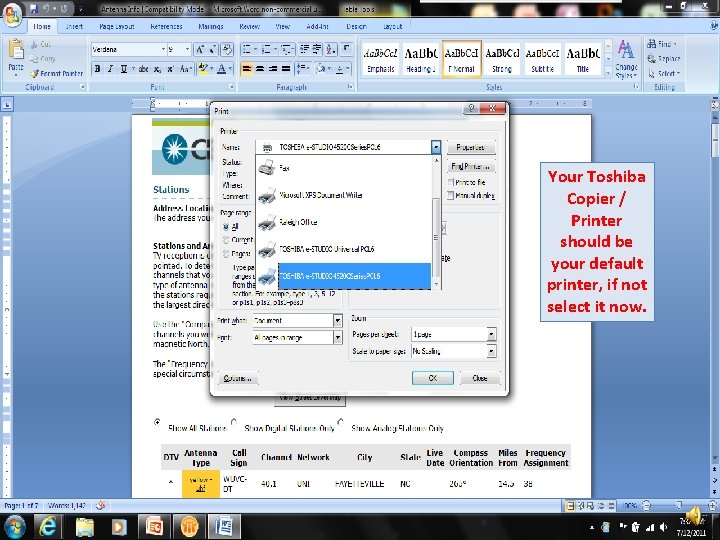Click the Options button in Print dialog
The width and height of the screenshot is (720, 540).
237,378
